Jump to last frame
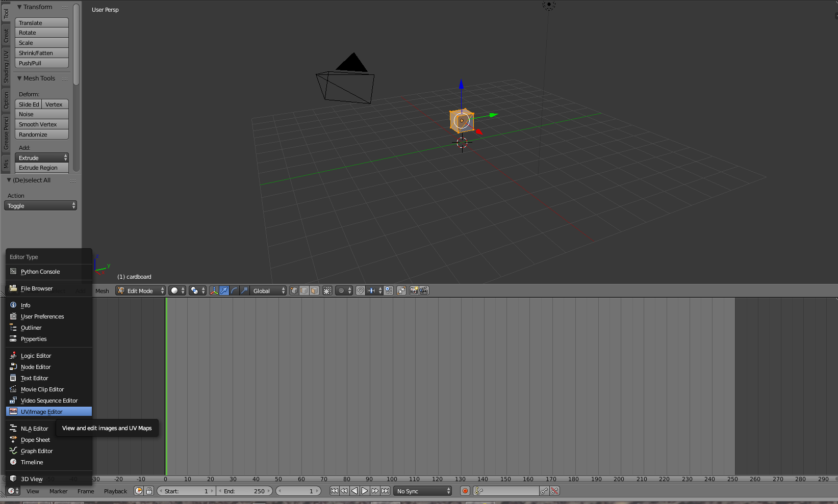Screen dimensions: 838x504 (x=385, y=491)
